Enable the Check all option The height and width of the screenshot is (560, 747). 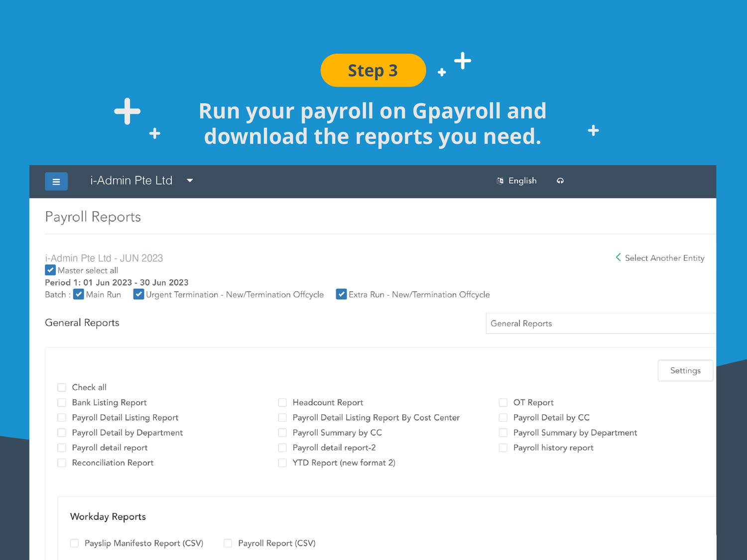click(62, 387)
